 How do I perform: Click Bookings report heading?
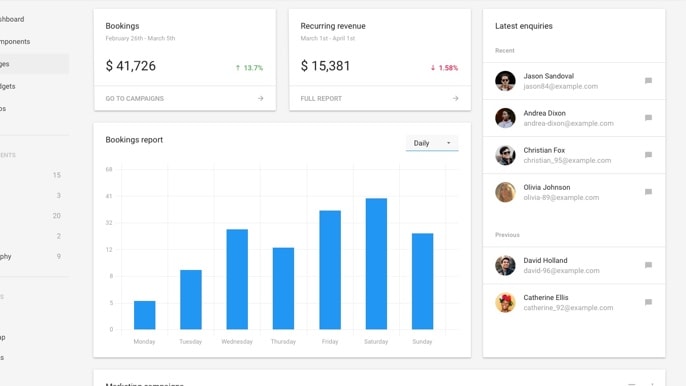[134, 140]
